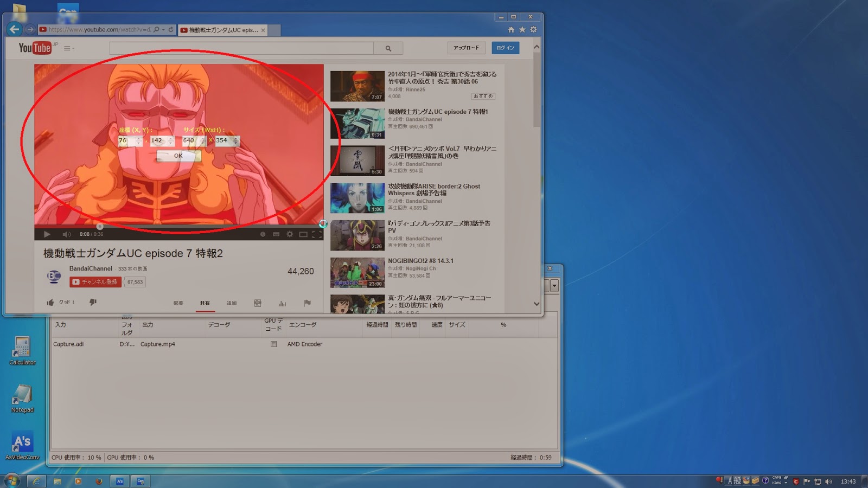Open BandaiChannel channel link

[91, 268]
